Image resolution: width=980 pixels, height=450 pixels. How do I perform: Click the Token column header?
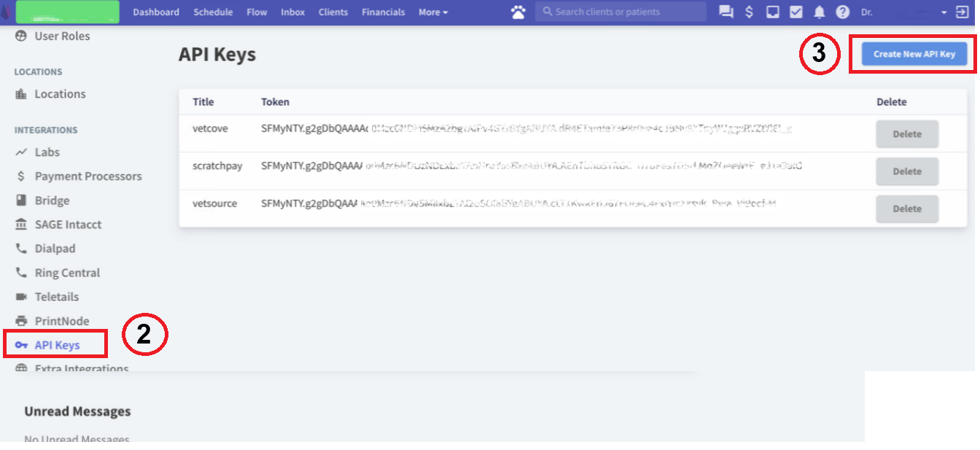[x=275, y=102]
